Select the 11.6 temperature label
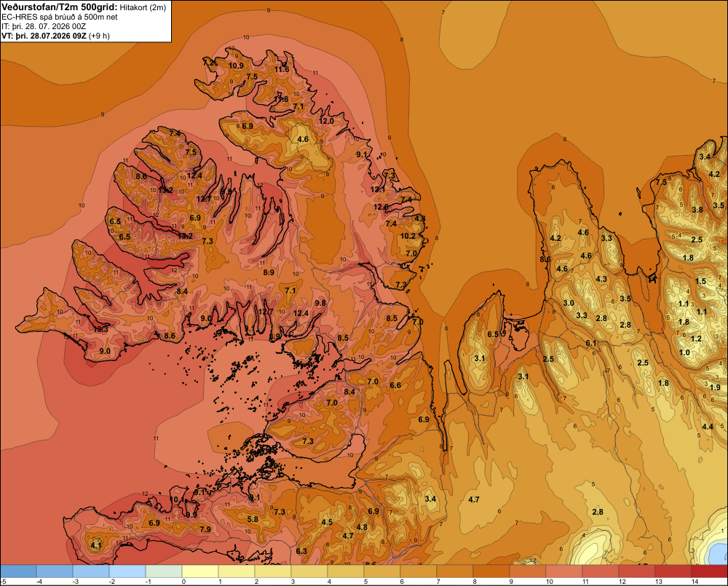 coord(281,70)
